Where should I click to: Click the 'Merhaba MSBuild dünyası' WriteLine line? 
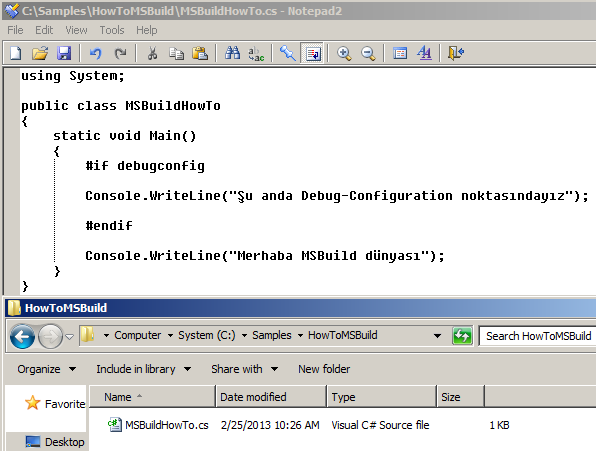[x=265, y=256]
